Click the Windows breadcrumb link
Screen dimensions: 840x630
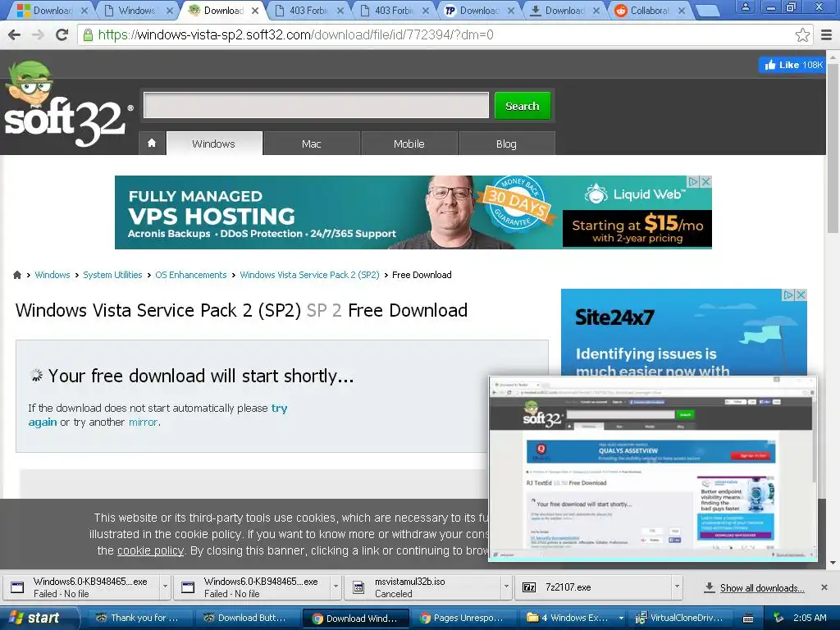pyautogui.click(x=52, y=275)
